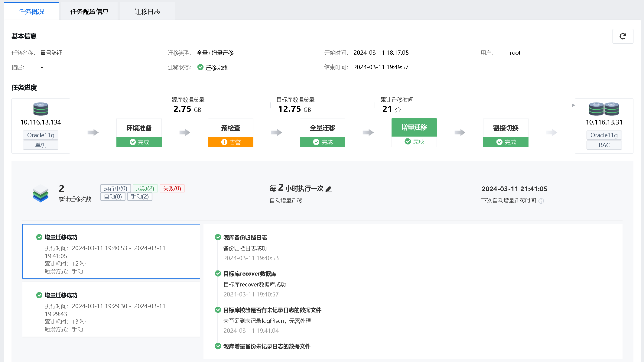Filter by 执行中(0) tag
Image resolution: width=644 pixels, height=362 pixels.
[x=115, y=189]
